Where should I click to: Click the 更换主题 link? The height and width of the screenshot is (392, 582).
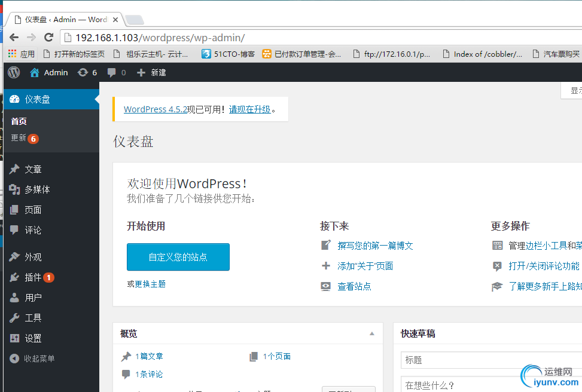[150, 284]
